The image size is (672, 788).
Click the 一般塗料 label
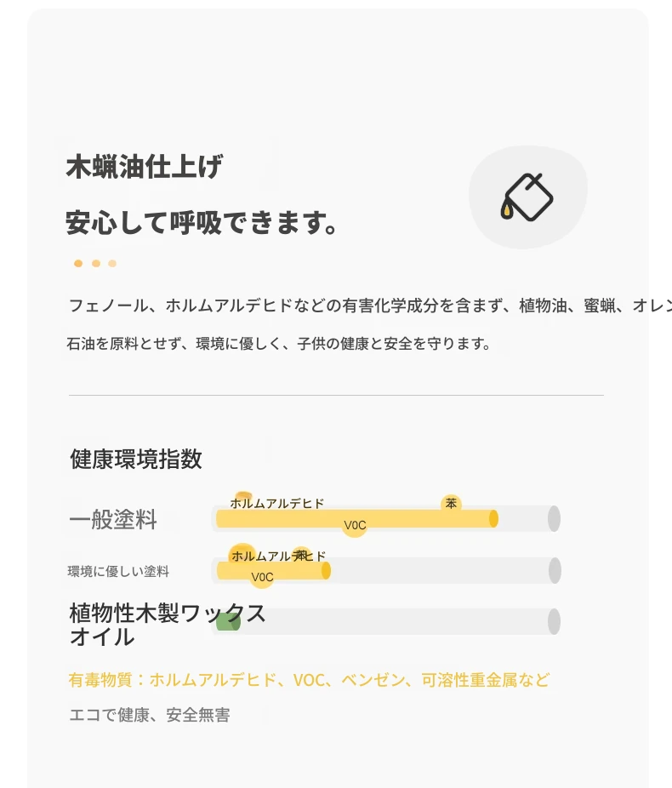tap(113, 519)
